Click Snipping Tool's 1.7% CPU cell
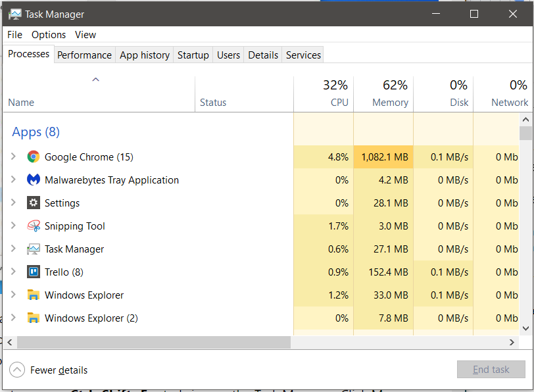Screen dimensions: 534x392 point(324,226)
